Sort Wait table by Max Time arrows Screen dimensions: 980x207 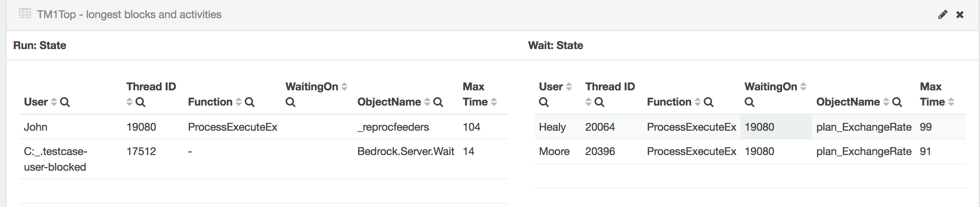coord(951,102)
